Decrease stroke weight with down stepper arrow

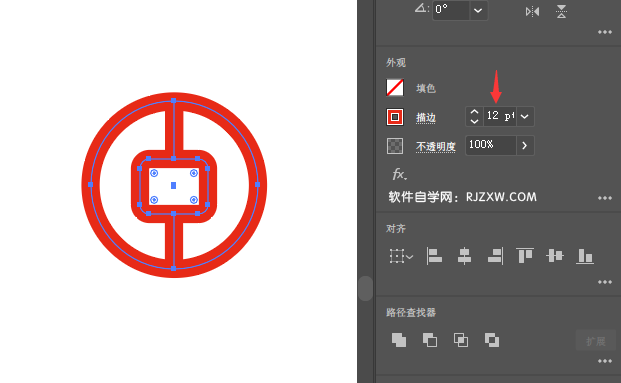click(474, 121)
